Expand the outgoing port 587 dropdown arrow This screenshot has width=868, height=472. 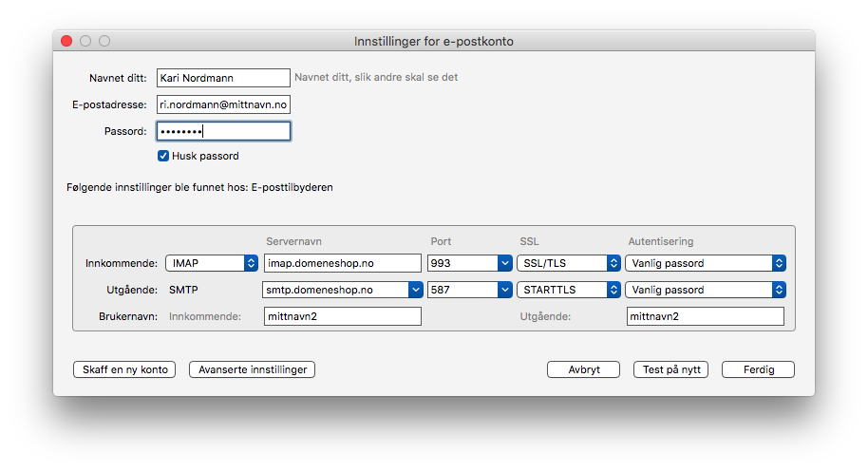[504, 290]
